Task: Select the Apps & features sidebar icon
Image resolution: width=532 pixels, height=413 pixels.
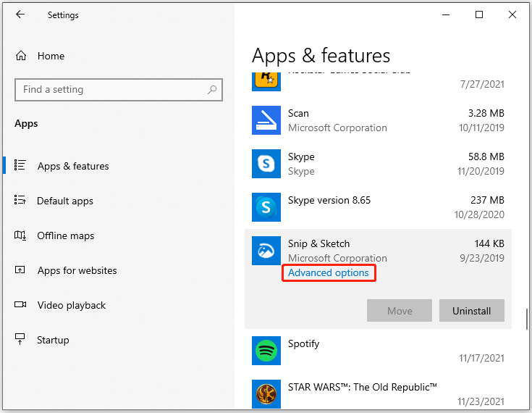Action: point(20,165)
